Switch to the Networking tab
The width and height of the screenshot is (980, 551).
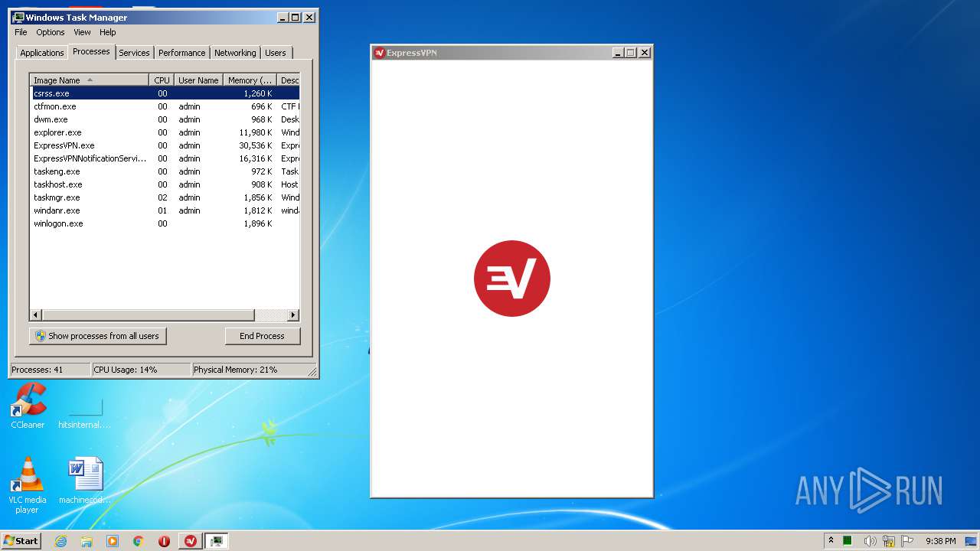click(x=235, y=53)
